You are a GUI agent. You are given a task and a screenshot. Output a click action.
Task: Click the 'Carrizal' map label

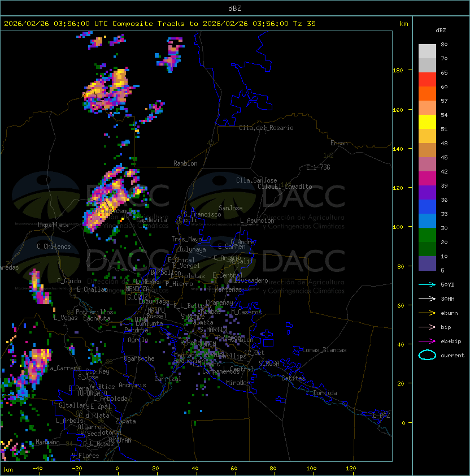[x=168, y=379]
